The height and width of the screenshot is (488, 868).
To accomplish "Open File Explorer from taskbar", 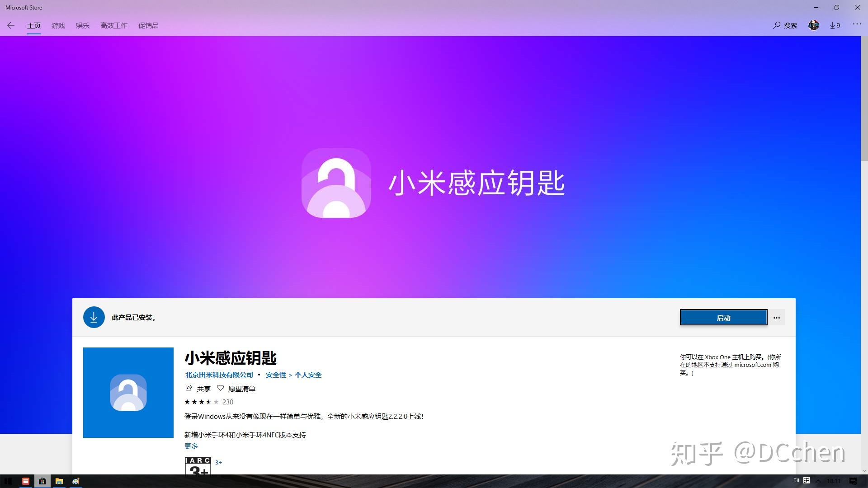I will tap(59, 481).
